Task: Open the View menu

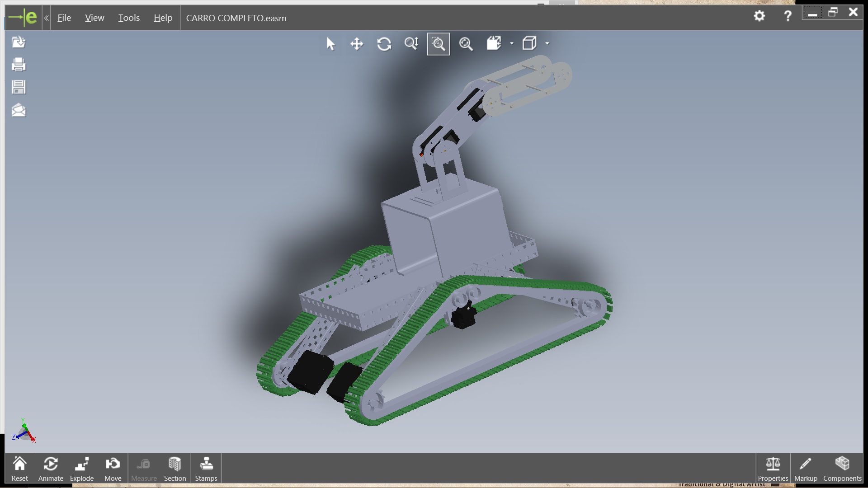Action: click(x=94, y=18)
